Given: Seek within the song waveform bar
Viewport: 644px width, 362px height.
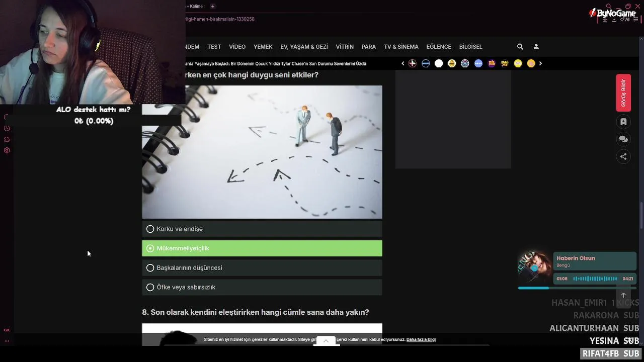Looking at the screenshot, I should pyautogui.click(x=595, y=279).
